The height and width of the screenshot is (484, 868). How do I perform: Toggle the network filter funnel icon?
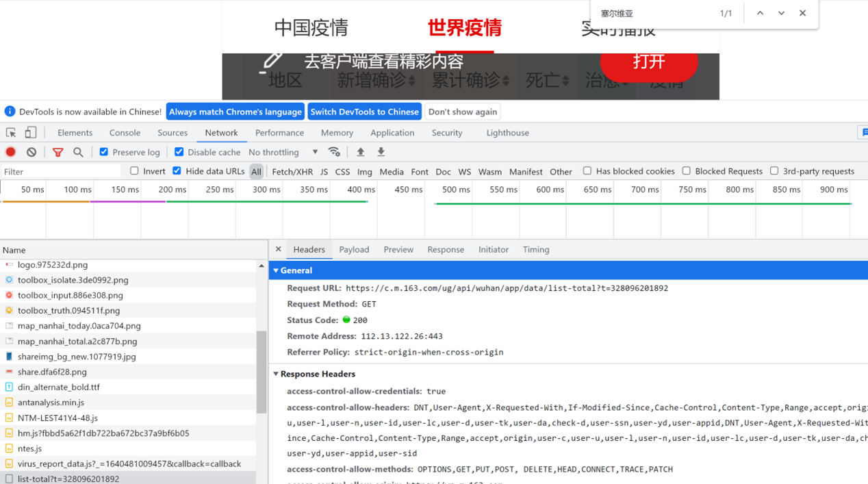click(58, 152)
